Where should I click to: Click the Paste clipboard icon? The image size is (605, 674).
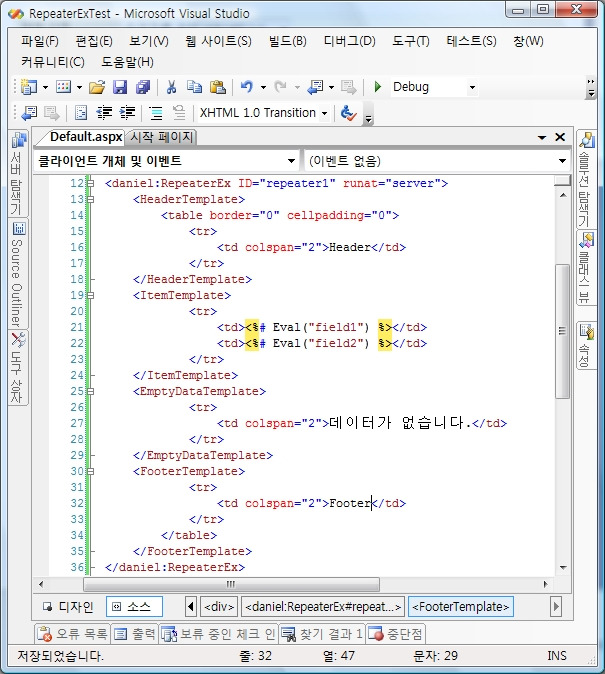[x=218, y=87]
